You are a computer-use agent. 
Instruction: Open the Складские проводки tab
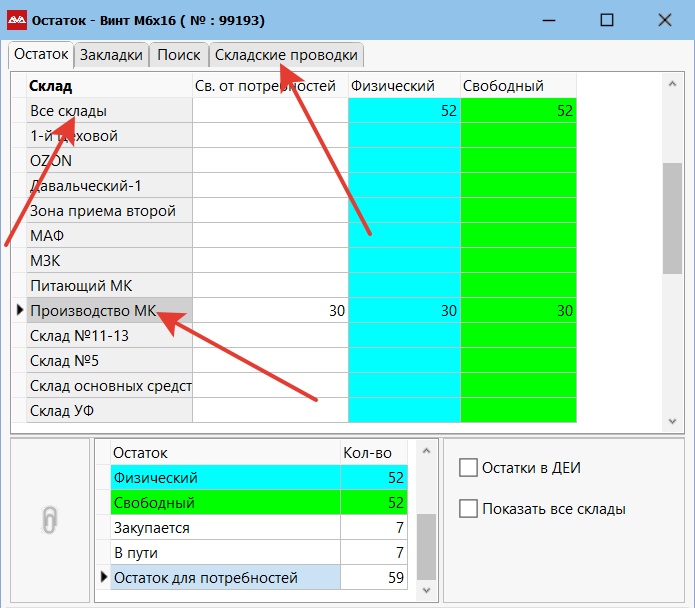tap(286, 55)
